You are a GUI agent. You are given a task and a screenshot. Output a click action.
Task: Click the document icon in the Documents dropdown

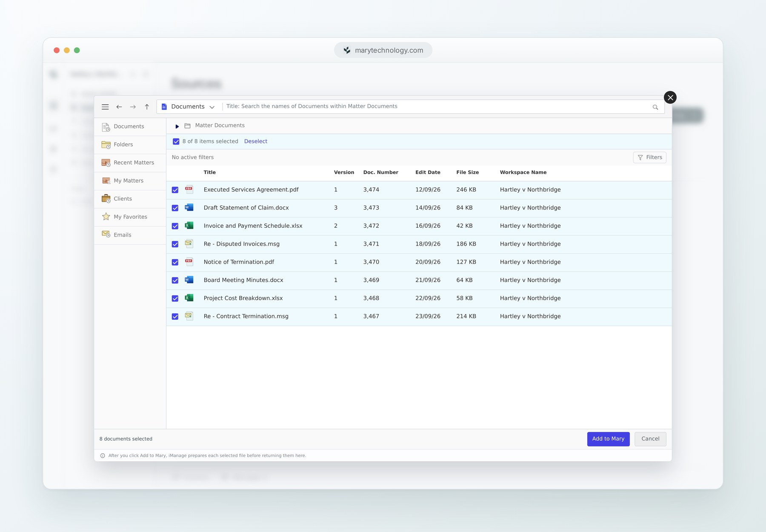tap(164, 107)
